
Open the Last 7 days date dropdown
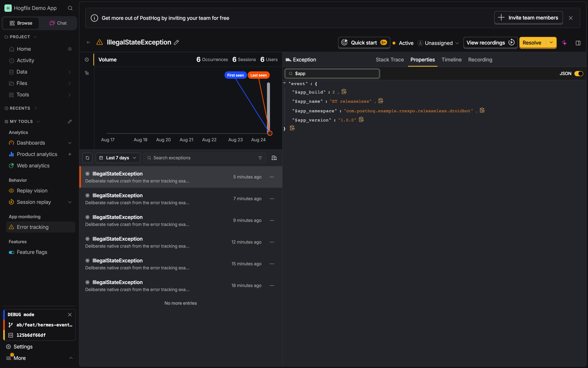point(118,158)
